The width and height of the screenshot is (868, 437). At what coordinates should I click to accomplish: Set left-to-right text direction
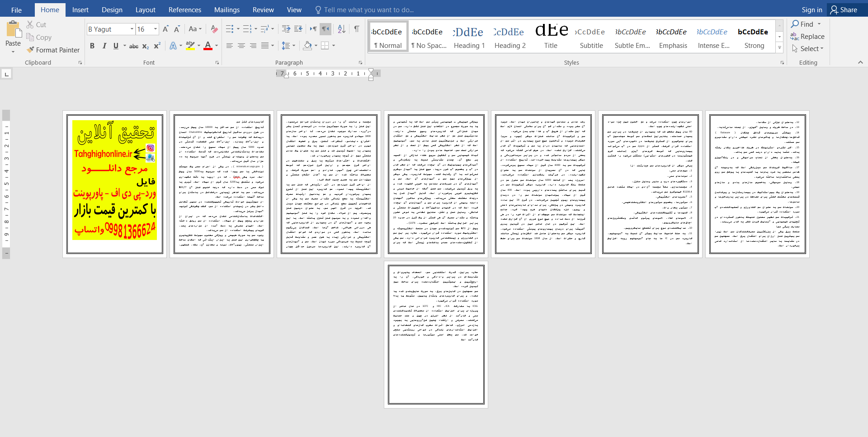click(x=313, y=29)
